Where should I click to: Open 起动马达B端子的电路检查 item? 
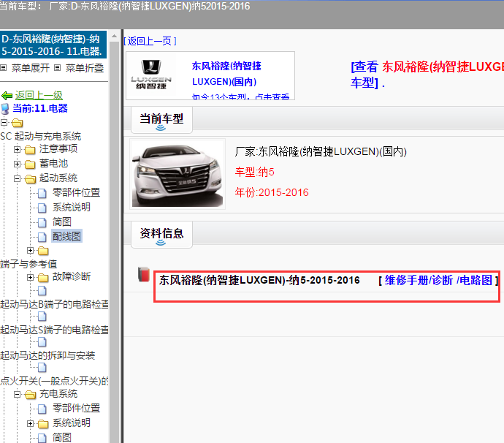[54, 304]
